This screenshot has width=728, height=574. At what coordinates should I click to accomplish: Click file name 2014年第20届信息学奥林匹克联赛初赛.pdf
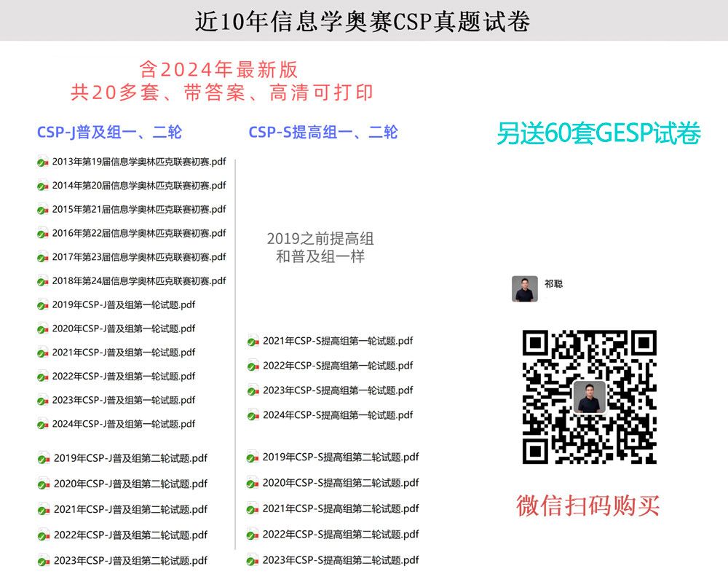[139, 185]
